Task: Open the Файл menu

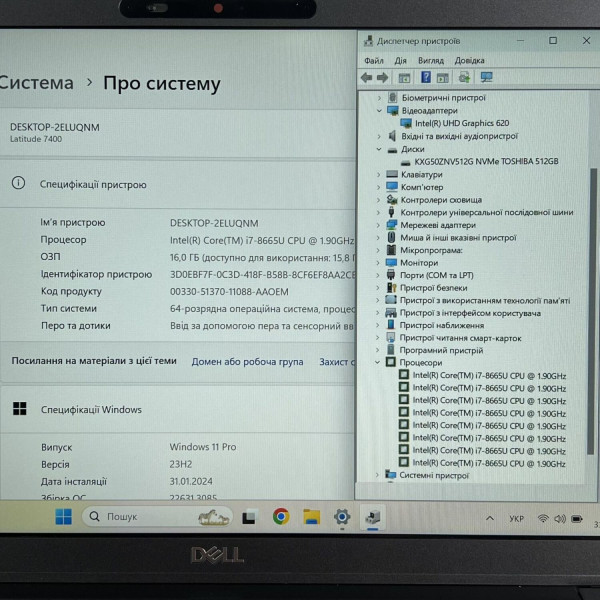Action: pyautogui.click(x=373, y=60)
